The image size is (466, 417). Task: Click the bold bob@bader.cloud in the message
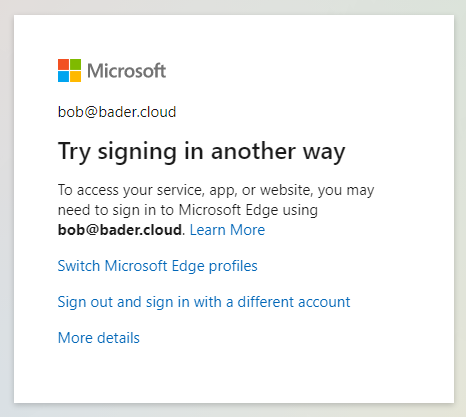coord(120,230)
